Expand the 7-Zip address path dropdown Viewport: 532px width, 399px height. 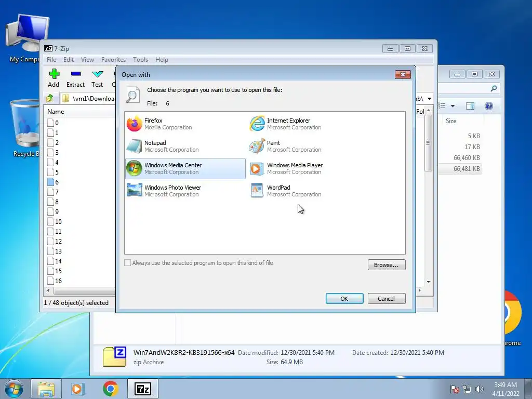point(429,98)
